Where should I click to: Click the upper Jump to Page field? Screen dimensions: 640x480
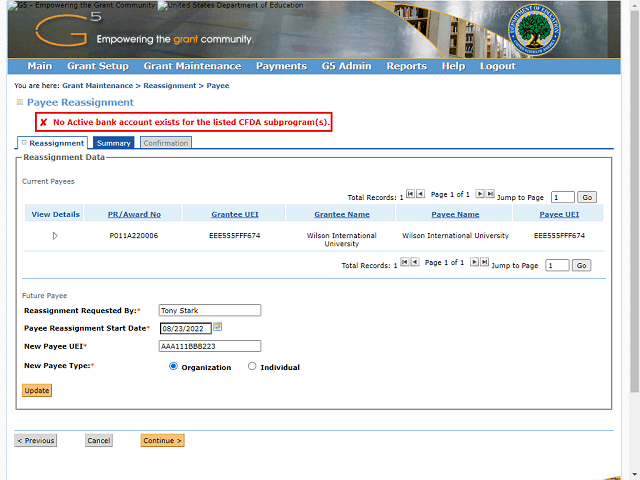coord(562,197)
